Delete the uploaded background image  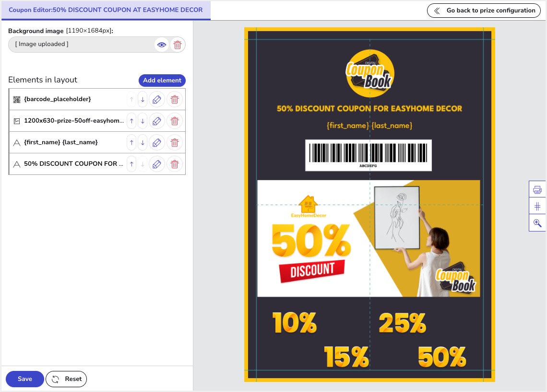click(x=178, y=45)
